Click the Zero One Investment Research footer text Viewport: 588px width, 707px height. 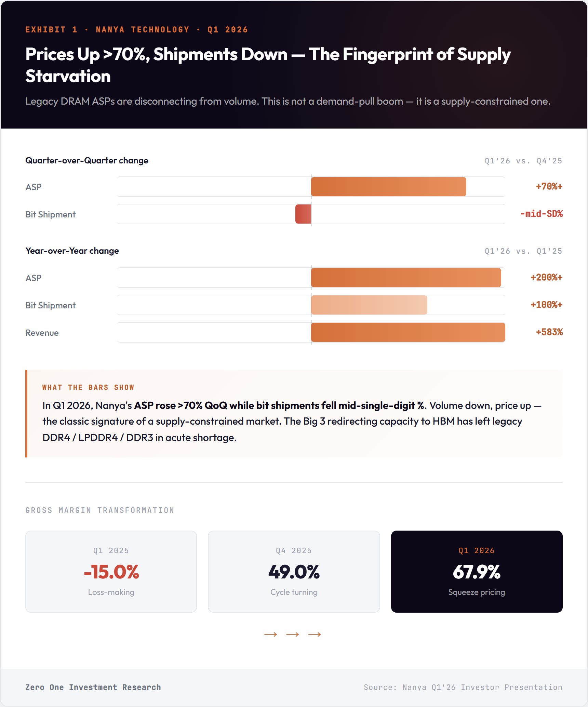93,687
